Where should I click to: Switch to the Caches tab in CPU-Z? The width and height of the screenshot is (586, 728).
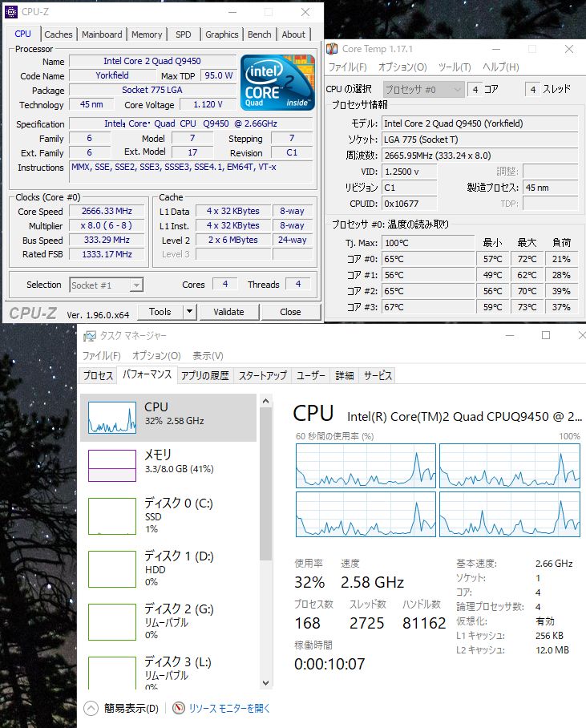58,34
